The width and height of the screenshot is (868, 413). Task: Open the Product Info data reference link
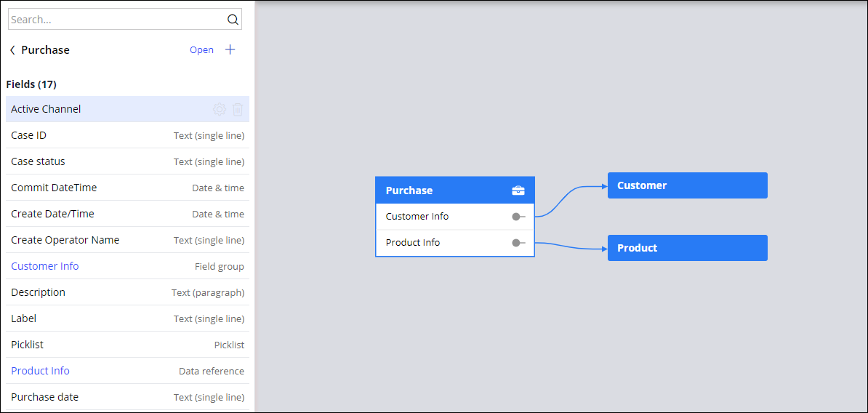[41, 371]
